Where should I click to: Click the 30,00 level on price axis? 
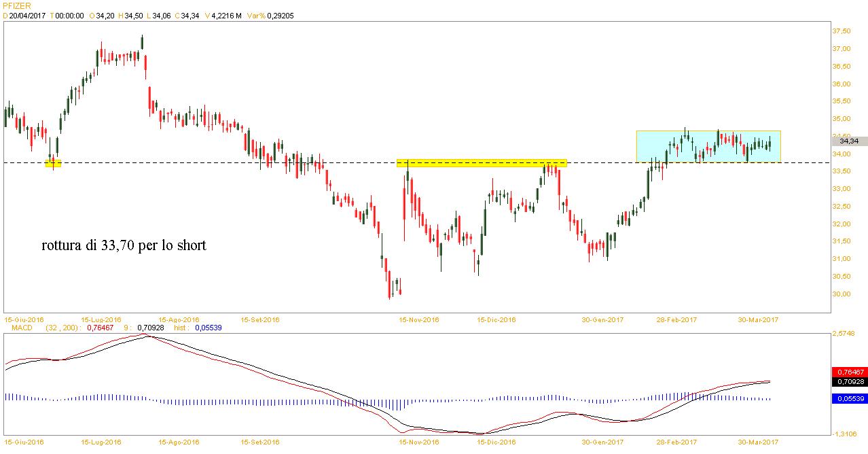coord(842,294)
